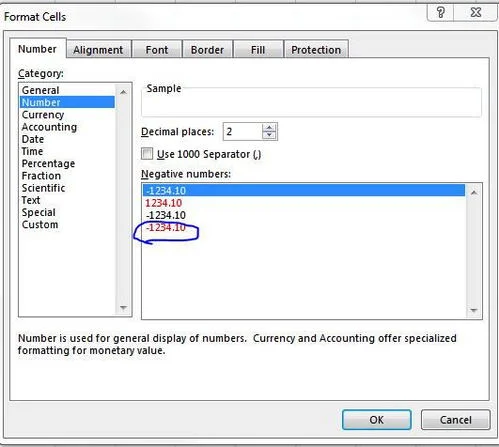Click category list scroll up arrow

[123, 92]
